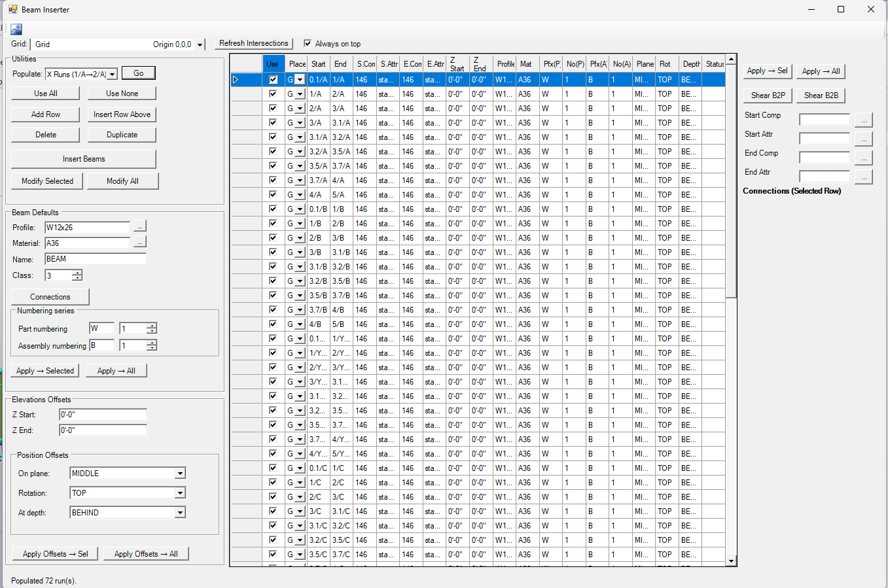Click the Start Comp browse ellipsis button
This screenshot has height=588, width=888.
tap(864, 120)
